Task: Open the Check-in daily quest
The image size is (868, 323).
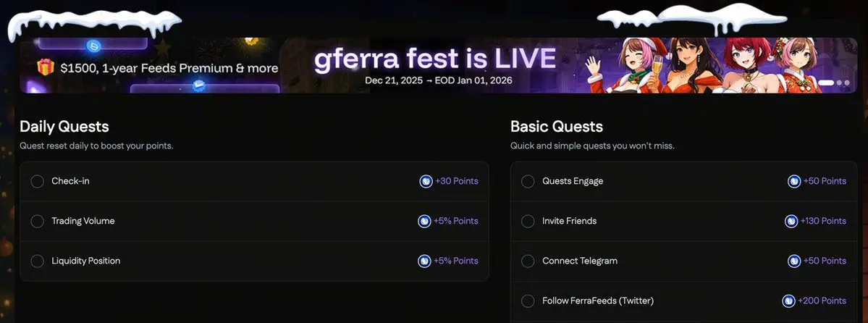Action: (70, 181)
